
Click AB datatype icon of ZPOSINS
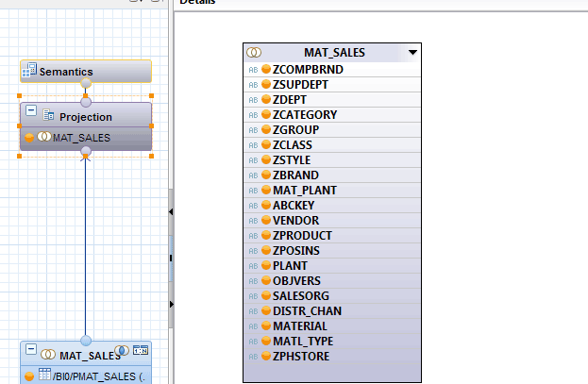point(253,251)
